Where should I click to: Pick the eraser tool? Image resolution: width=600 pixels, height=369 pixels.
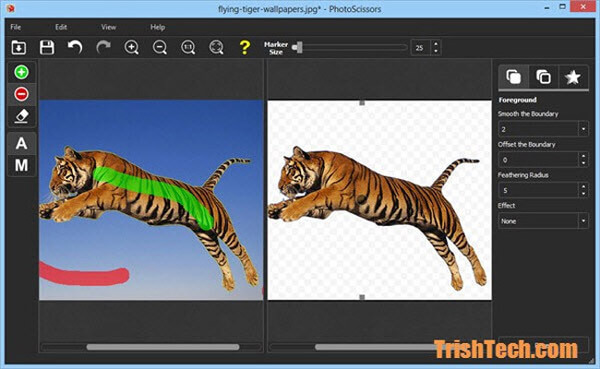pyautogui.click(x=21, y=116)
